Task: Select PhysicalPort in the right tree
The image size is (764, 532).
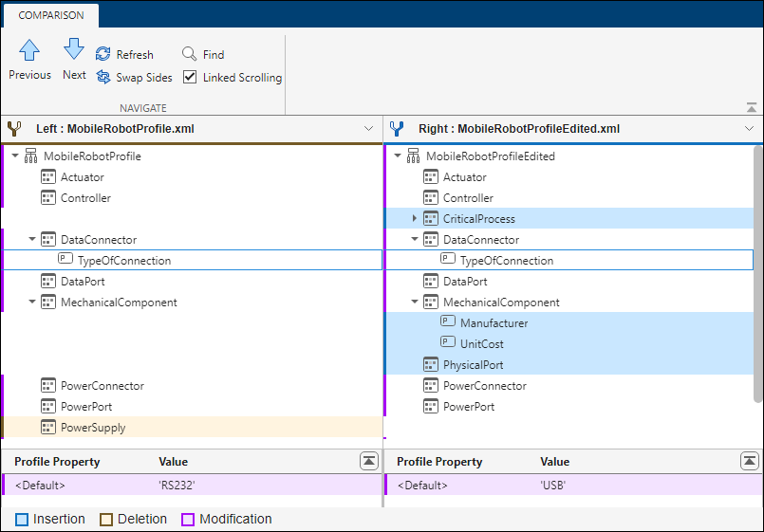Action: click(473, 365)
